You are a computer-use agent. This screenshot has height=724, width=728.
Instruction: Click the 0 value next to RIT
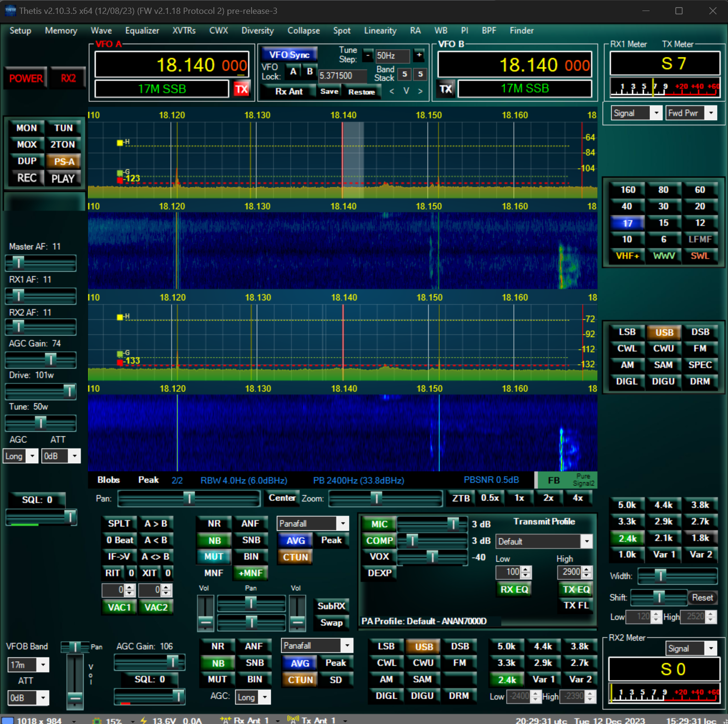pos(132,573)
